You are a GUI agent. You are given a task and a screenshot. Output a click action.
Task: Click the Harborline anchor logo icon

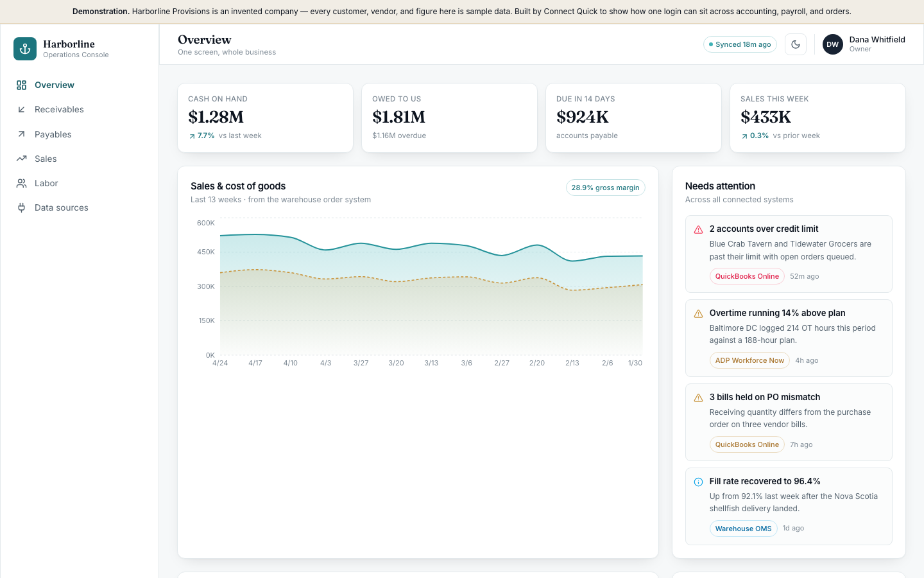(x=25, y=49)
